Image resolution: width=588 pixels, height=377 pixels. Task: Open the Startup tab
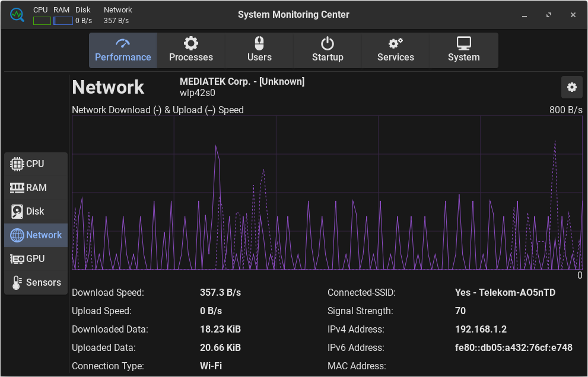328,50
